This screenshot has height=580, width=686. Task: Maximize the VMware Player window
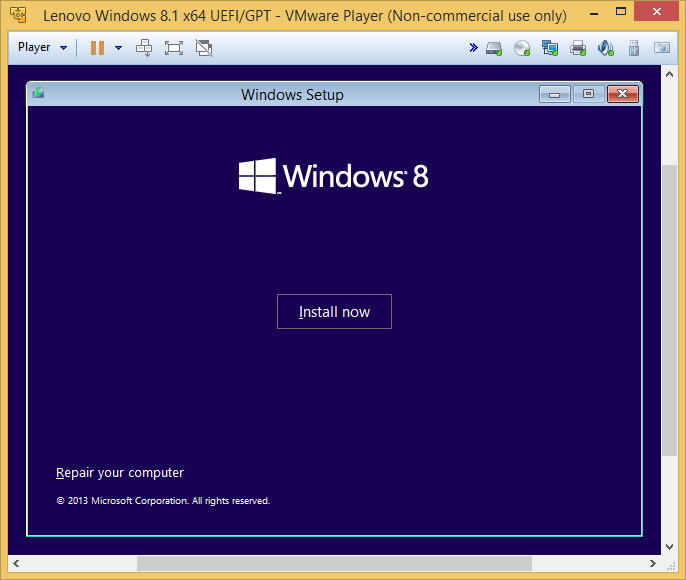pyautogui.click(x=621, y=12)
